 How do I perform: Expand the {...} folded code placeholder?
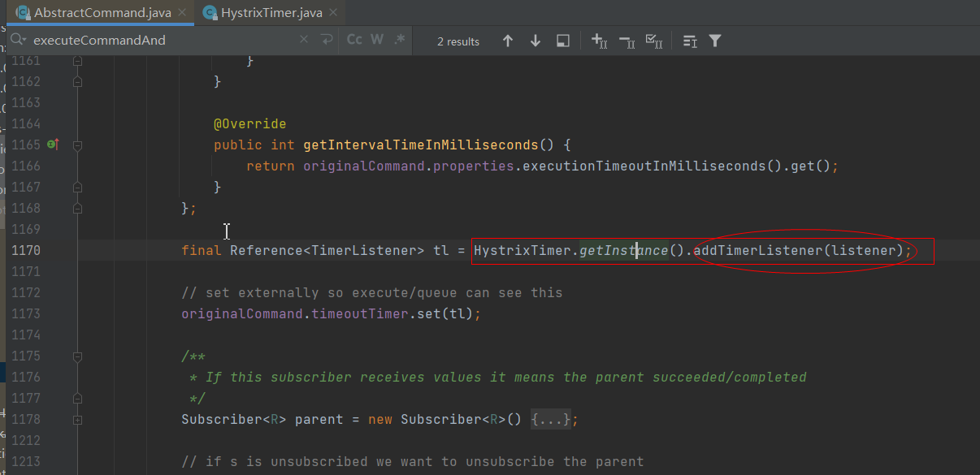click(x=552, y=419)
